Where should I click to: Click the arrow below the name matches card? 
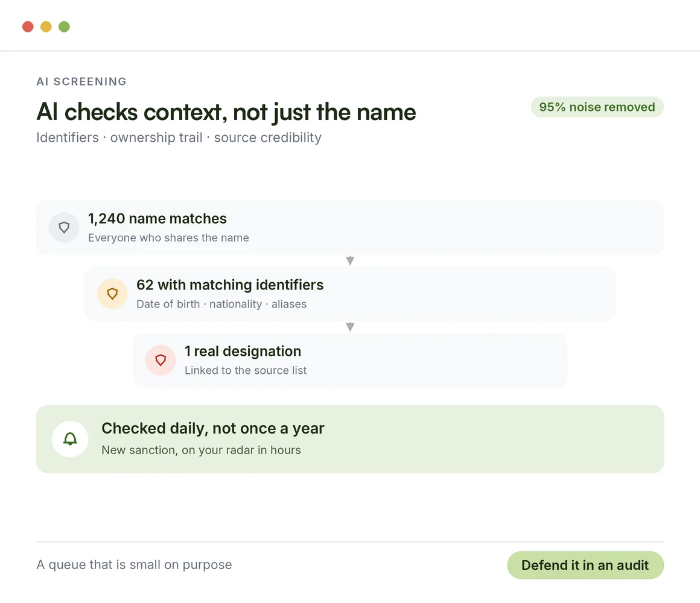click(350, 260)
